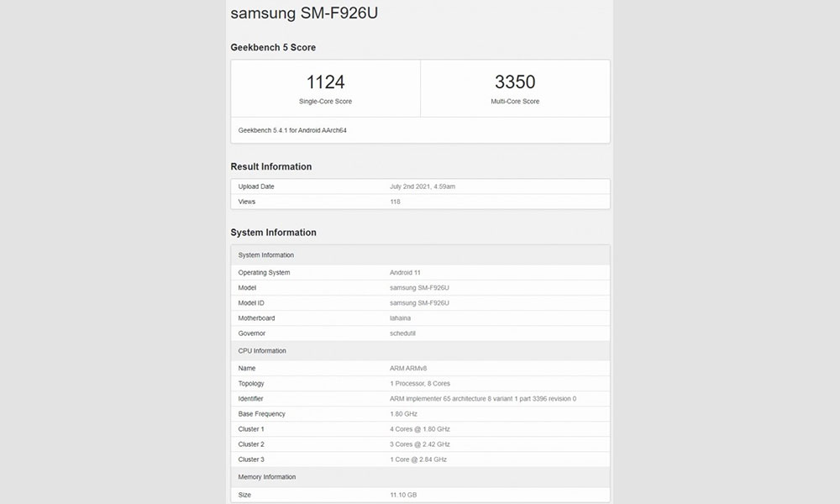Click the Motherboard value lahaina
The image size is (840, 504).
[x=401, y=318]
